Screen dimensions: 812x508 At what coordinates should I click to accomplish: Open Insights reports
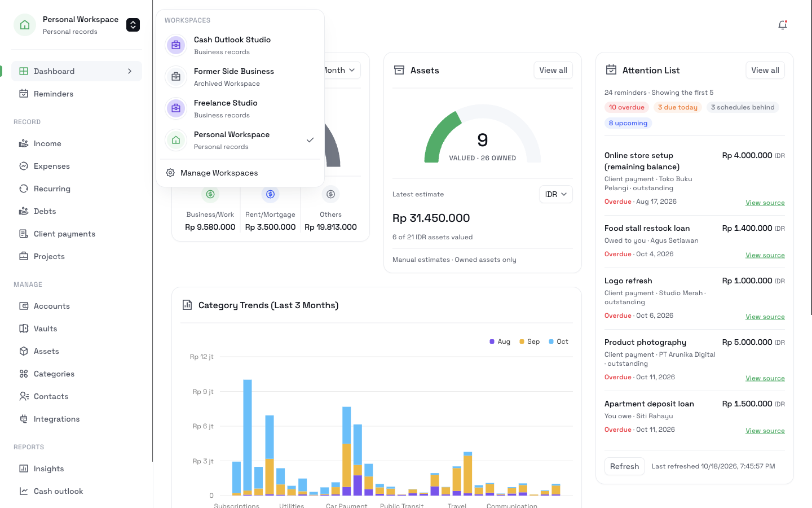point(77,468)
